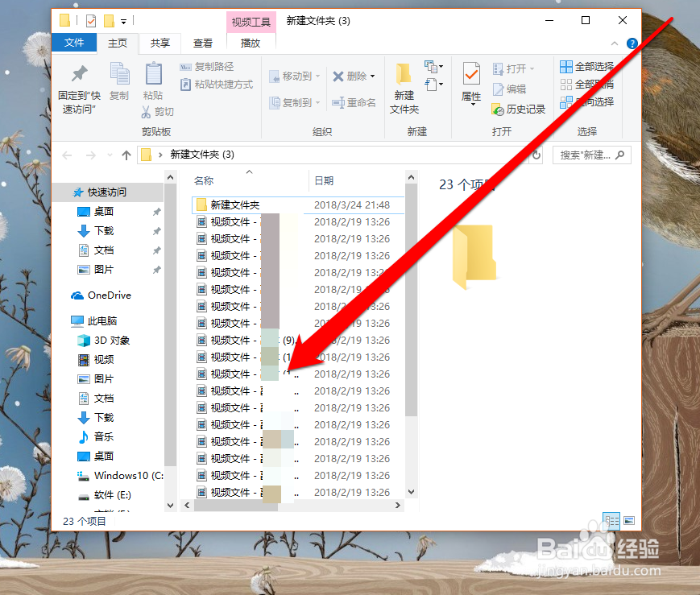This screenshot has width=700, height=595.
Task: Open the Customize Quick Access Toolbar dropdown
Action: [x=124, y=22]
